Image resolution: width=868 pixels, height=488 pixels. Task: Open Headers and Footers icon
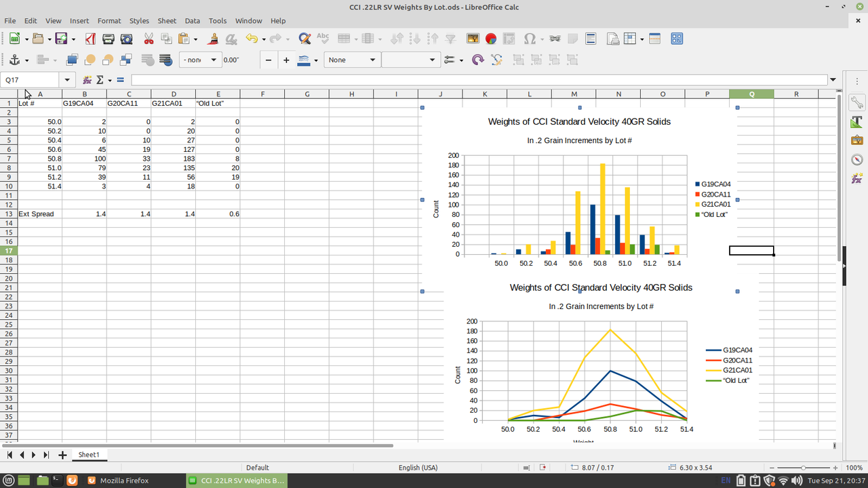pos(591,39)
